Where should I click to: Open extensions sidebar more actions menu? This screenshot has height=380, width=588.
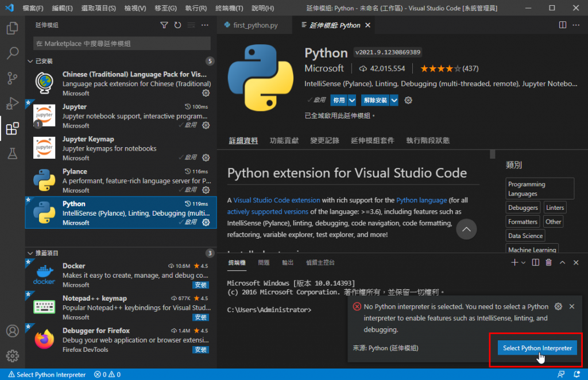click(205, 25)
